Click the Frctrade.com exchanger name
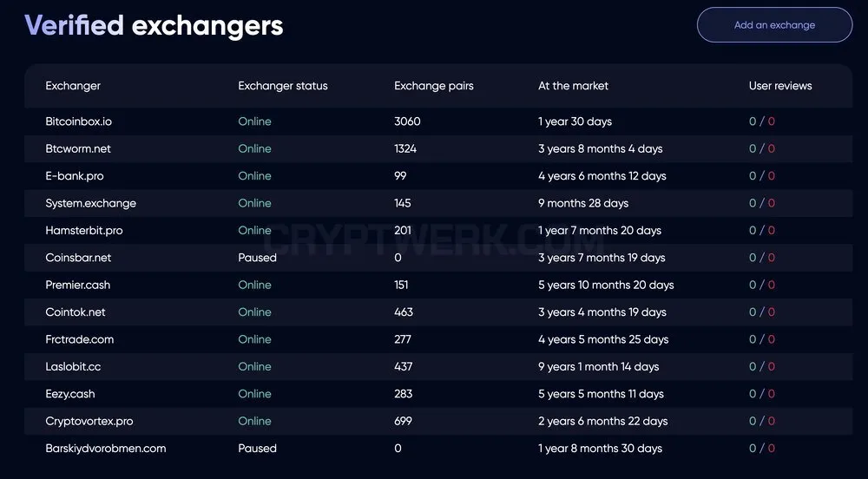Screen dimensions: 868x479 (x=79, y=339)
